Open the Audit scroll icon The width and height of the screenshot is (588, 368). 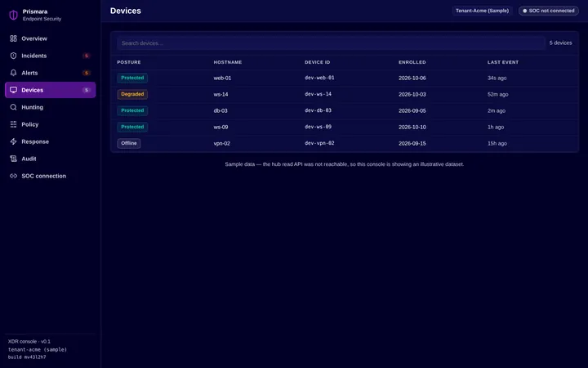point(14,159)
